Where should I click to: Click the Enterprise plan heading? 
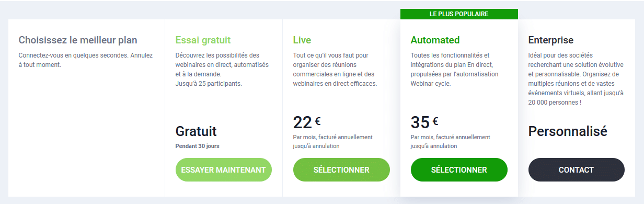point(551,40)
